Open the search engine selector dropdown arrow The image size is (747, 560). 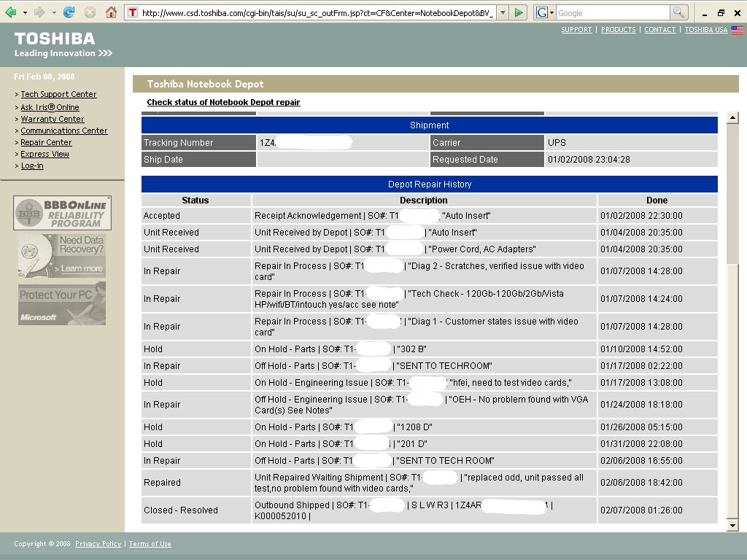click(x=551, y=13)
